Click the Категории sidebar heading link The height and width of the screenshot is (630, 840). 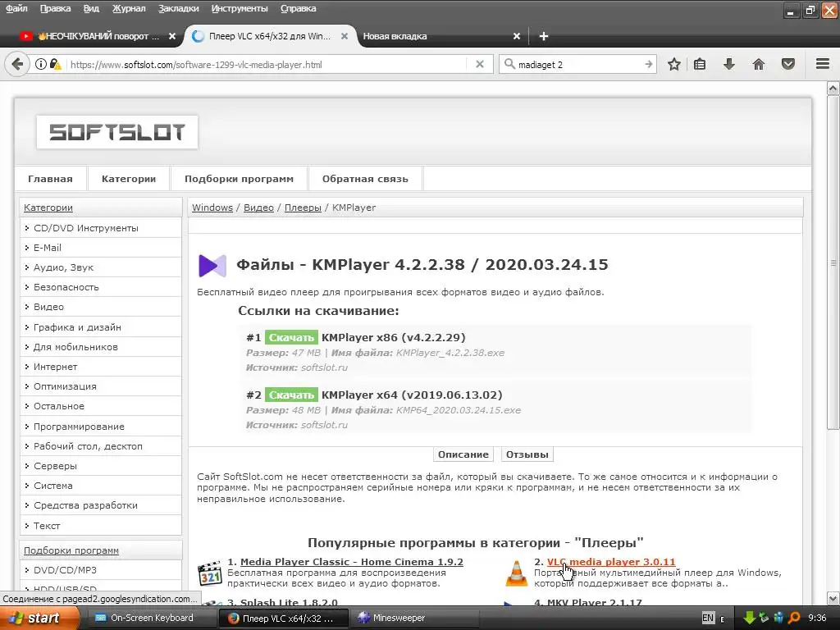(x=48, y=208)
